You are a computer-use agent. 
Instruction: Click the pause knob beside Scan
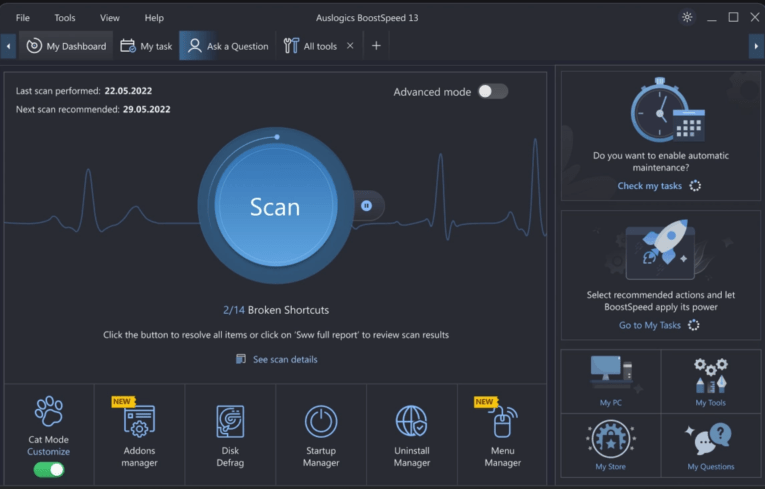pos(366,205)
